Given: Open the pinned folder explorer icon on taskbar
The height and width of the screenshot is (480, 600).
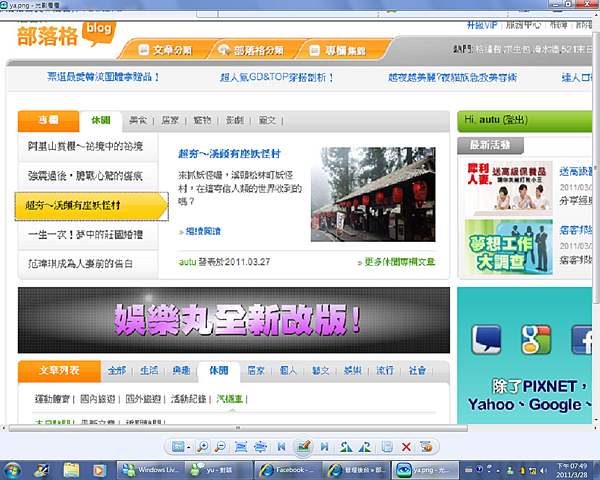Looking at the screenshot, I should point(71,470).
